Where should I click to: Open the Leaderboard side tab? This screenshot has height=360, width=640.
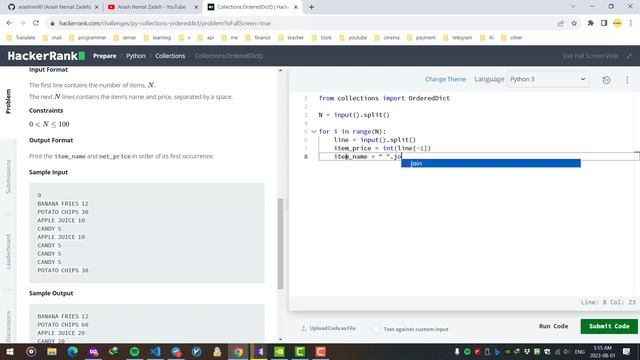[x=8, y=251]
